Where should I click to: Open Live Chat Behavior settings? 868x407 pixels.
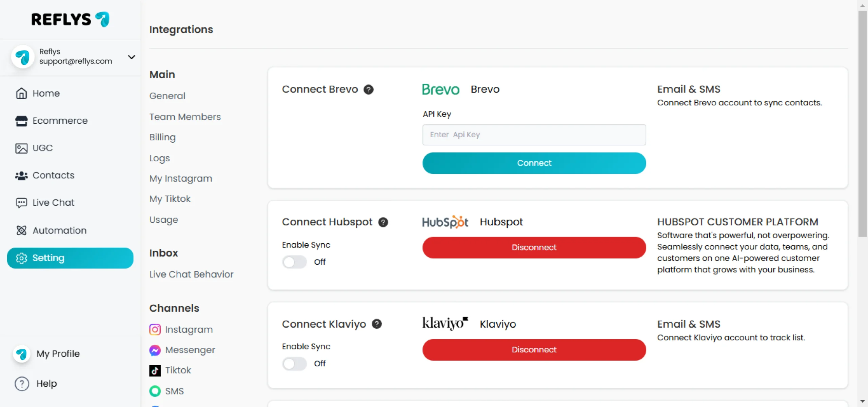191,274
